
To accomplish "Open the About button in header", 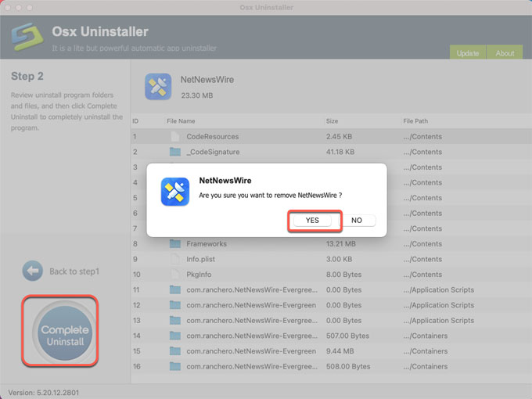I will [505, 53].
